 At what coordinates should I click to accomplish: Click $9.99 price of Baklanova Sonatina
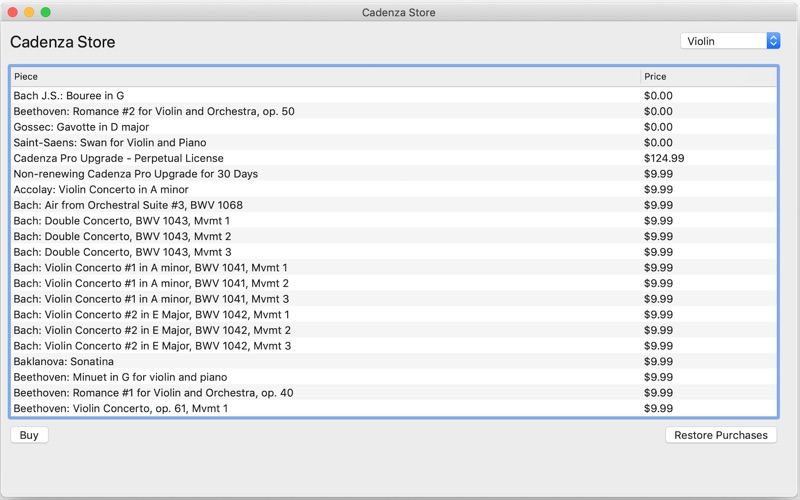click(658, 362)
